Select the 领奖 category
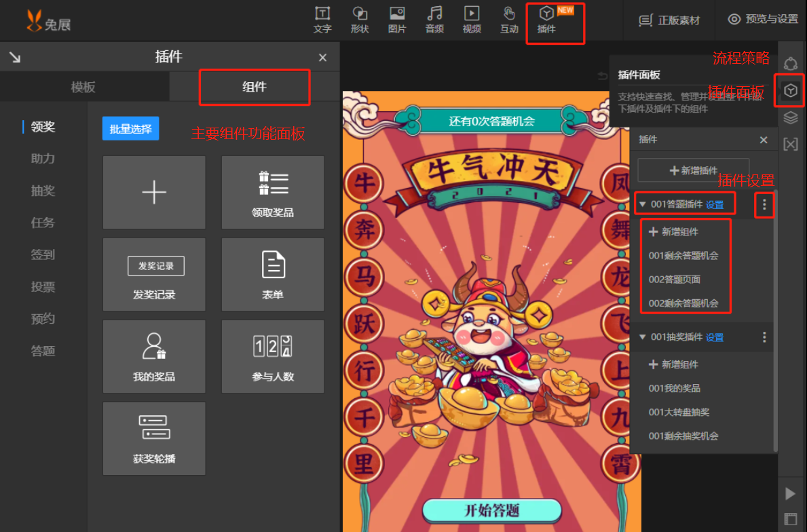807x532 pixels. click(x=43, y=127)
